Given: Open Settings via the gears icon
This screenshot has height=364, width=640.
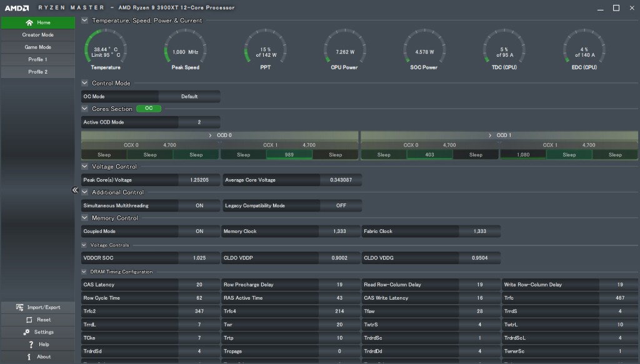Looking at the screenshot, I should 26,332.
